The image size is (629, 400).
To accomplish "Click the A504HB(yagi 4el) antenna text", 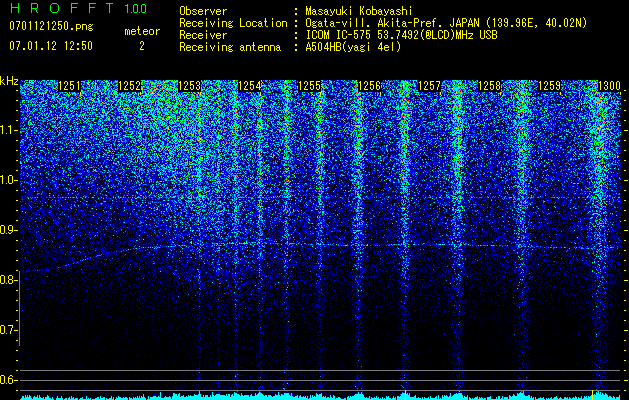I will [x=353, y=47].
